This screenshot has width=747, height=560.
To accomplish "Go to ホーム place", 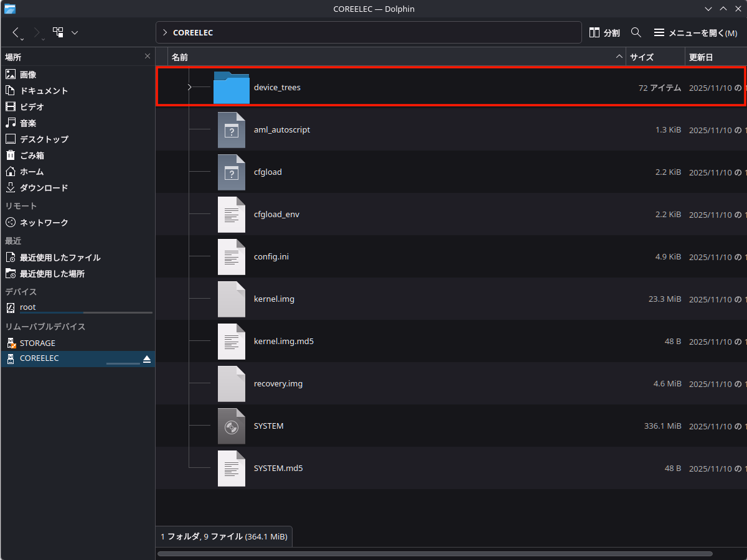I will [78, 171].
